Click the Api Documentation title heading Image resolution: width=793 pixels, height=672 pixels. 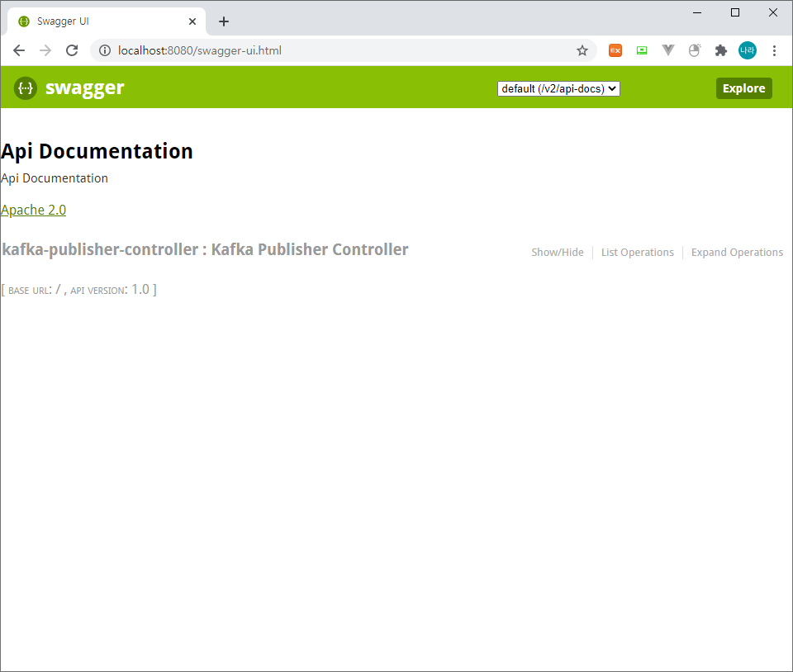97,151
